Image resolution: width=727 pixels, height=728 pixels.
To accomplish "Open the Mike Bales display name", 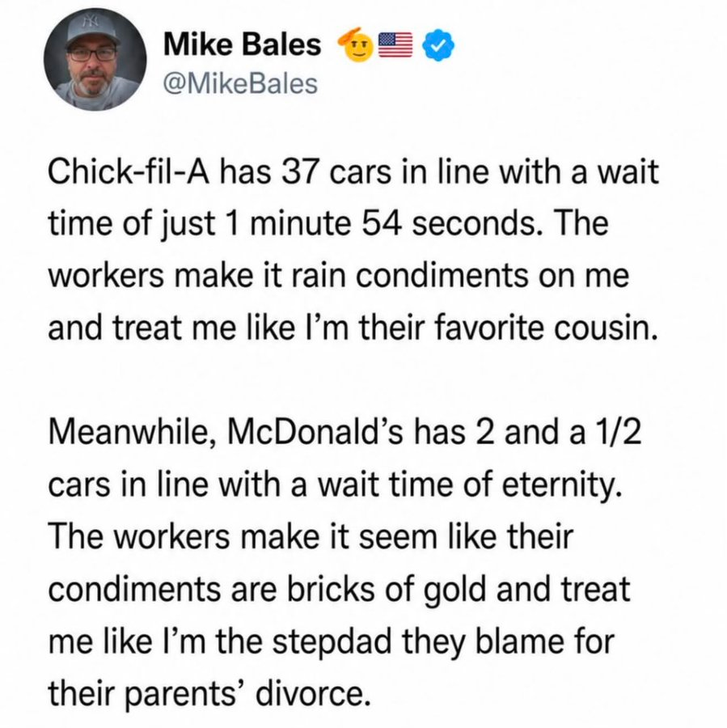I will tap(242, 45).
